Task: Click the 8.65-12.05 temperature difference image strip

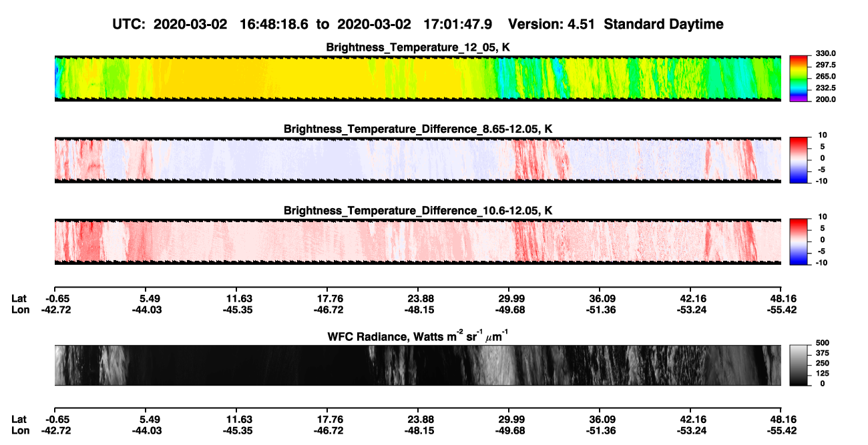Action: point(418,160)
